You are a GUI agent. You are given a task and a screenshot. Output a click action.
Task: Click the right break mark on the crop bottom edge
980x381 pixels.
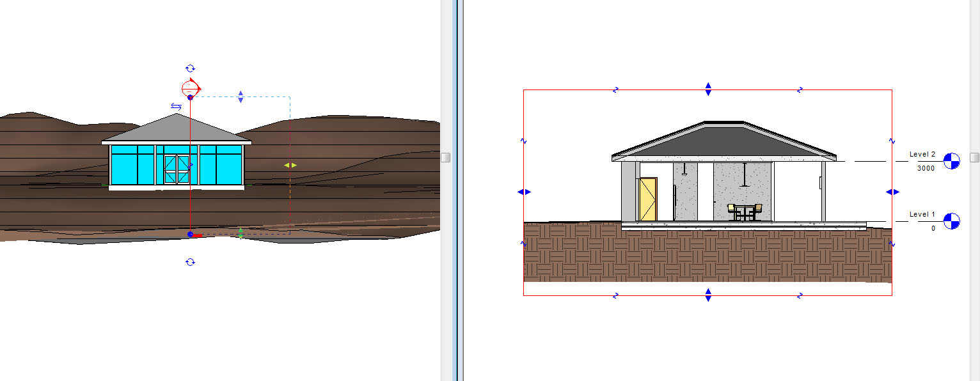tap(800, 295)
